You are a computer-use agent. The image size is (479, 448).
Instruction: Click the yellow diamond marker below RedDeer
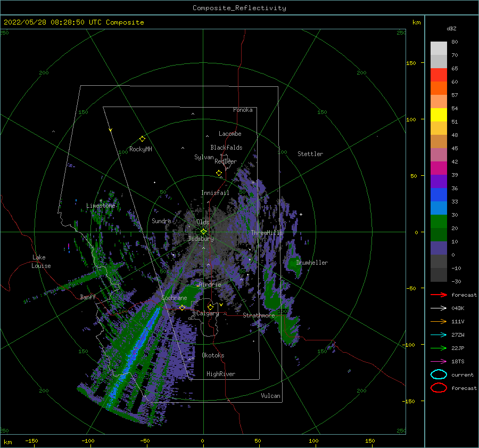(219, 173)
